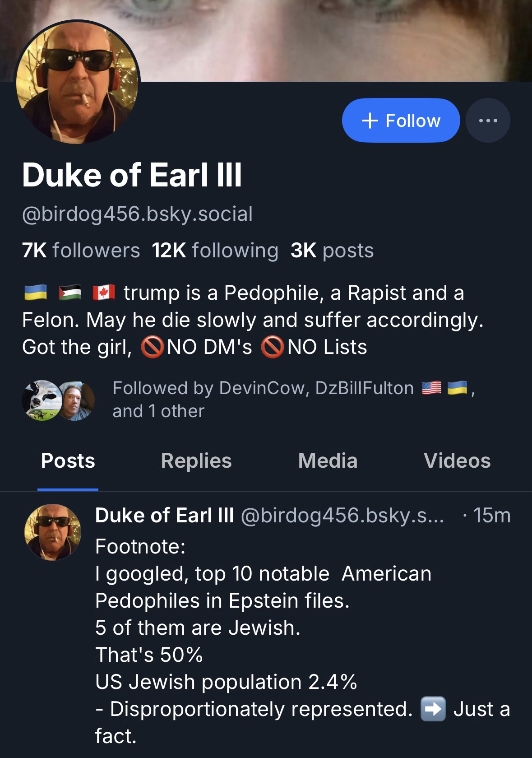Click the small avatar beside the post
Screen dimensions: 532x758
(x=53, y=532)
